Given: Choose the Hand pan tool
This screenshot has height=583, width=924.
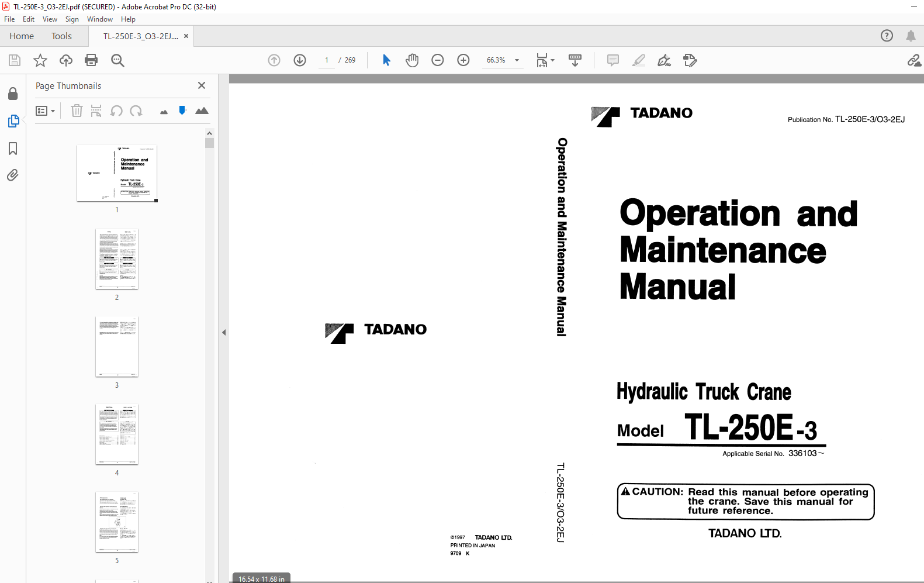Looking at the screenshot, I should (x=412, y=60).
